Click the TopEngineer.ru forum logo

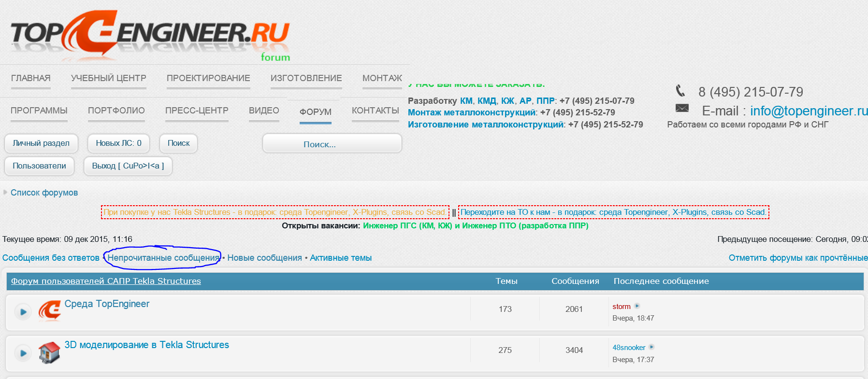(150, 34)
